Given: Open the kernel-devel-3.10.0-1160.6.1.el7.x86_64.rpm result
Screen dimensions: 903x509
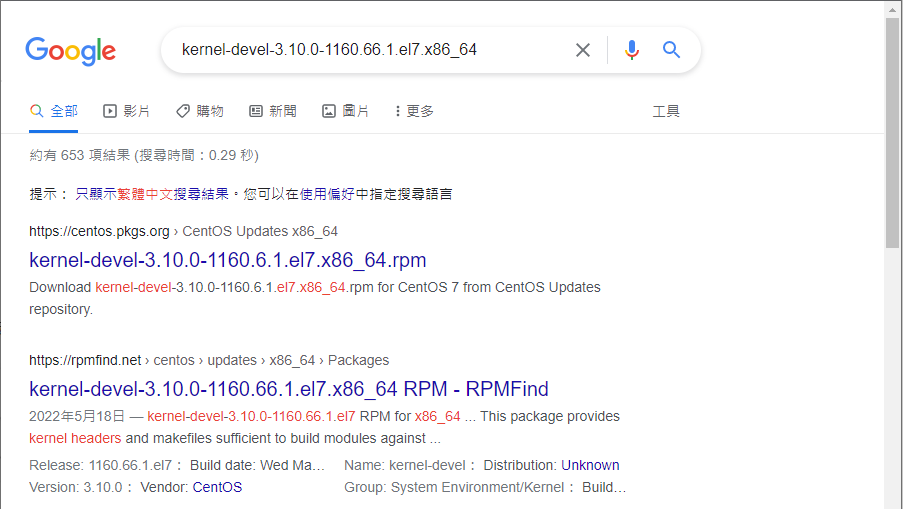Looking at the screenshot, I should pyautogui.click(x=227, y=260).
